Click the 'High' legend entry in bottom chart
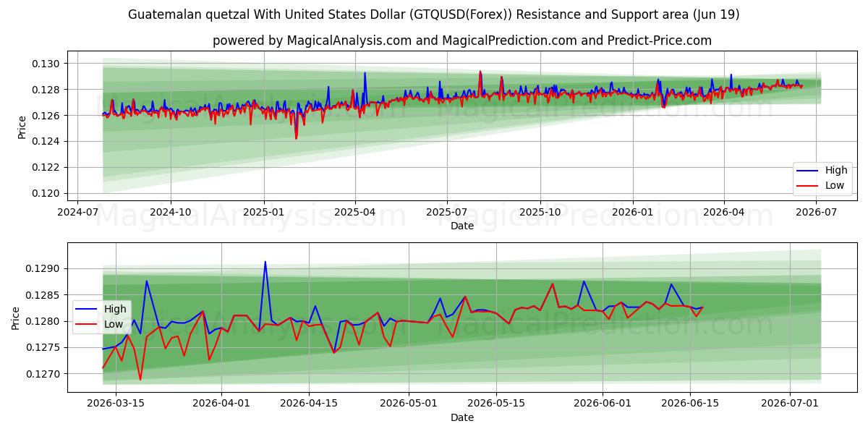 (115, 310)
